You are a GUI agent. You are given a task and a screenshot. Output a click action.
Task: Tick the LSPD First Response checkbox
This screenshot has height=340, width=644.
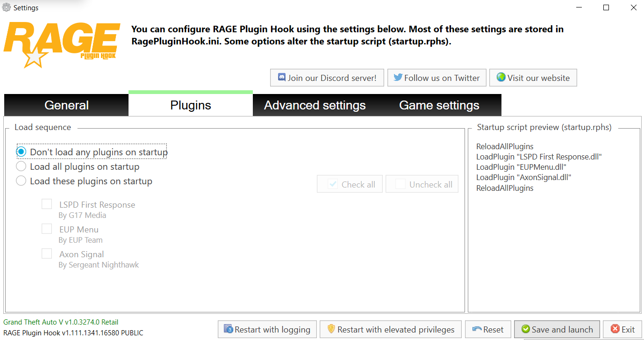(x=47, y=204)
